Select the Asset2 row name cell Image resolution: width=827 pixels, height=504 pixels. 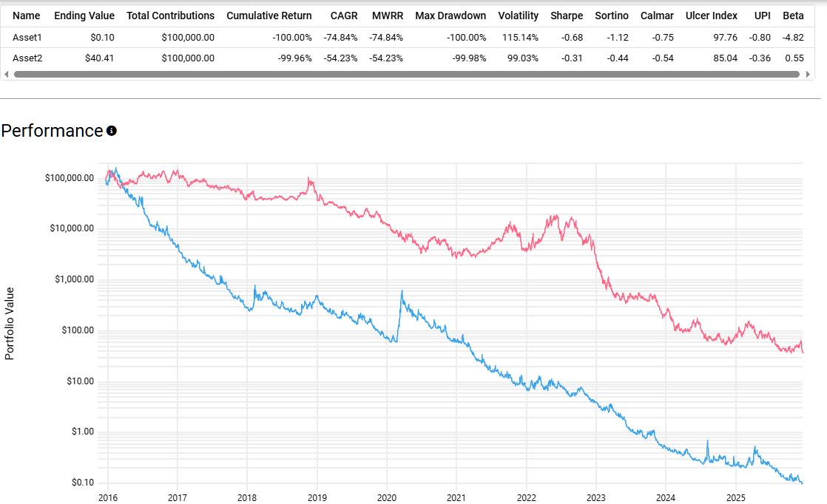tap(28, 58)
